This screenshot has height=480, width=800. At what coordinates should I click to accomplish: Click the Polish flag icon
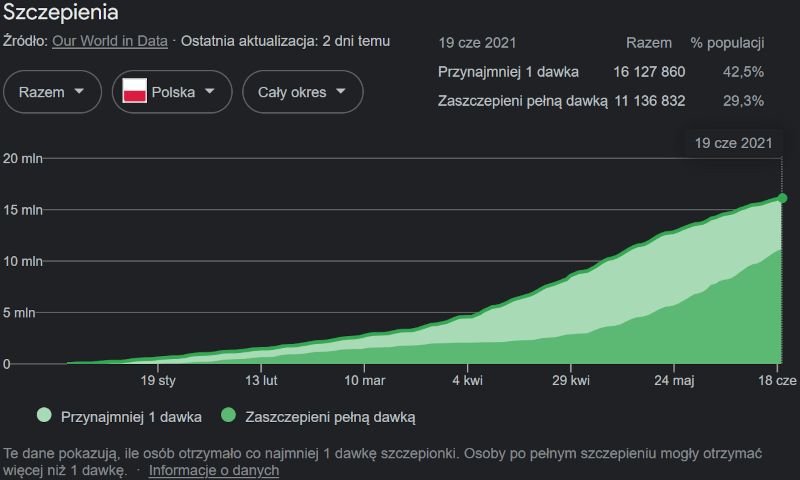(x=135, y=92)
